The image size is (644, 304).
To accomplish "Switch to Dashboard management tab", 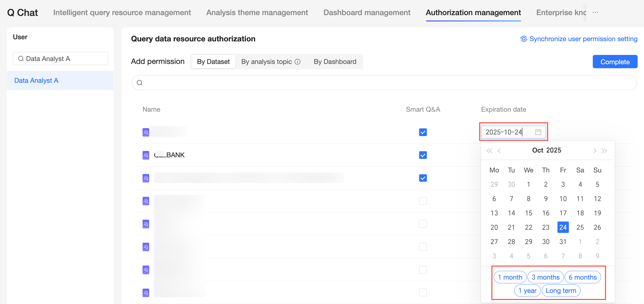I will pyautogui.click(x=367, y=12).
